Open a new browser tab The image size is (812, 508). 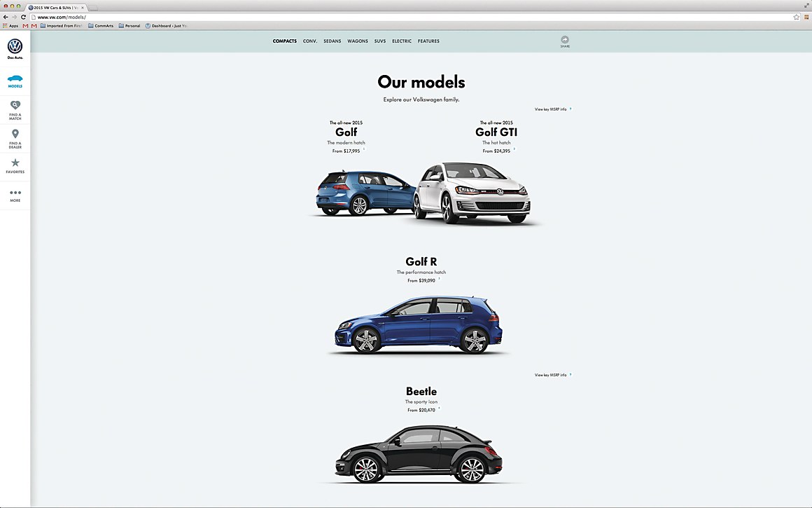[x=94, y=8]
